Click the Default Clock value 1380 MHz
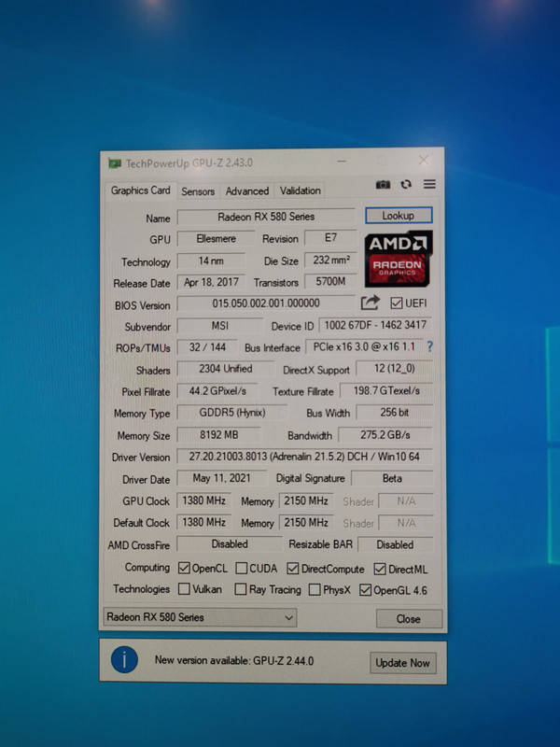The image size is (560, 747). (x=204, y=522)
